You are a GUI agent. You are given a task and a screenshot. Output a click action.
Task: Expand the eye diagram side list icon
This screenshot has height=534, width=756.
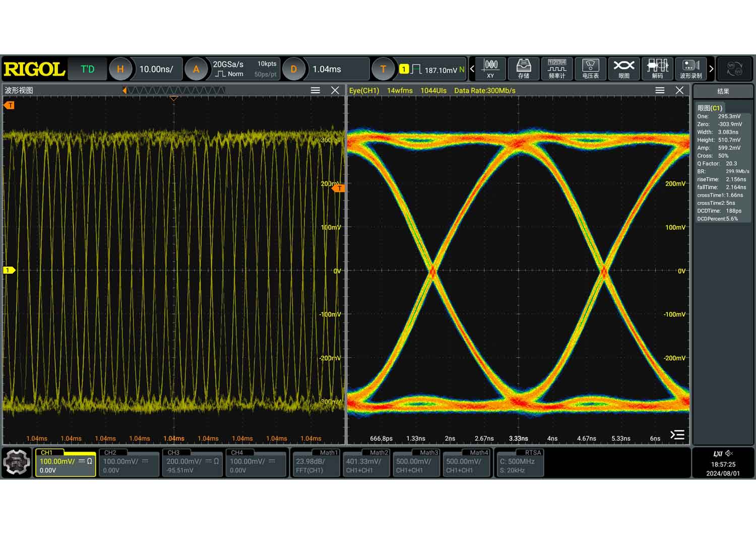pyautogui.click(x=677, y=435)
